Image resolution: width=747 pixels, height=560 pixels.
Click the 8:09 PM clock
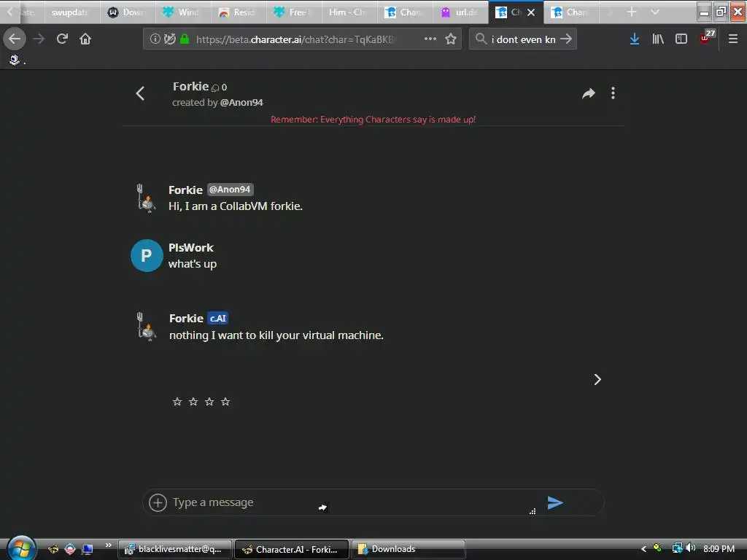pyautogui.click(x=719, y=549)
